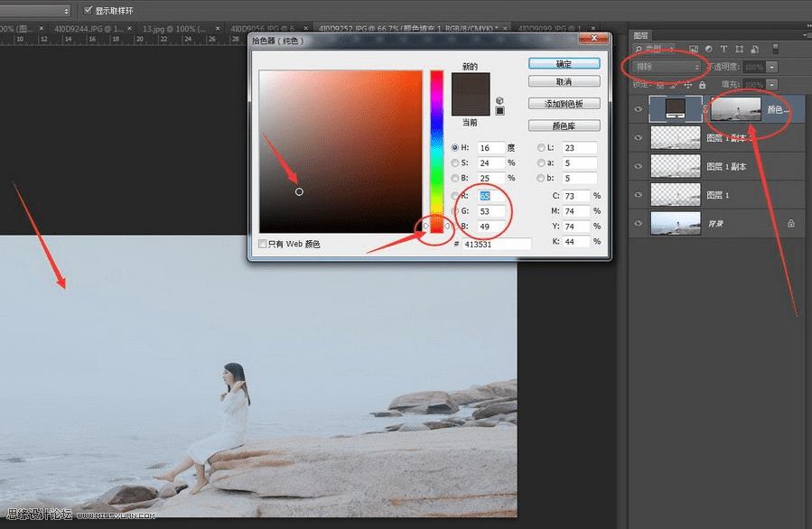Enable lock transparent pixels in Layers panel
Image resolution: width=812 pixels, height=529 pixels.
(660, 83)
